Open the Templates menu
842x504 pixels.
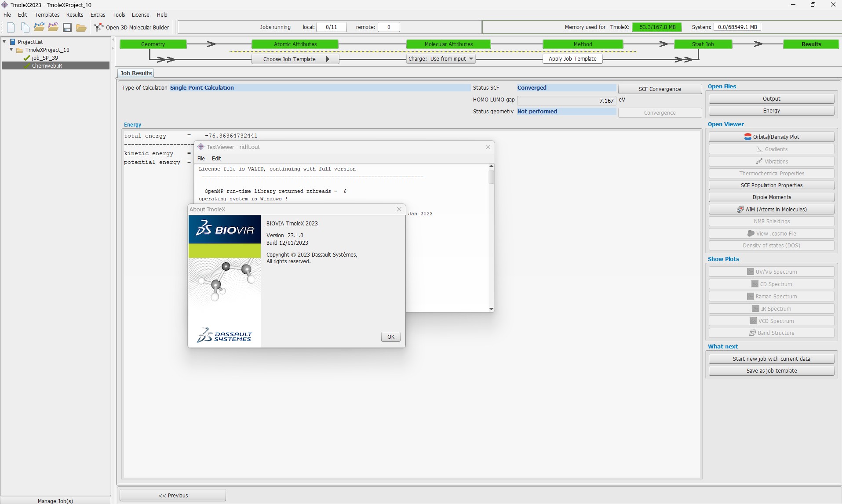[47, 15]
